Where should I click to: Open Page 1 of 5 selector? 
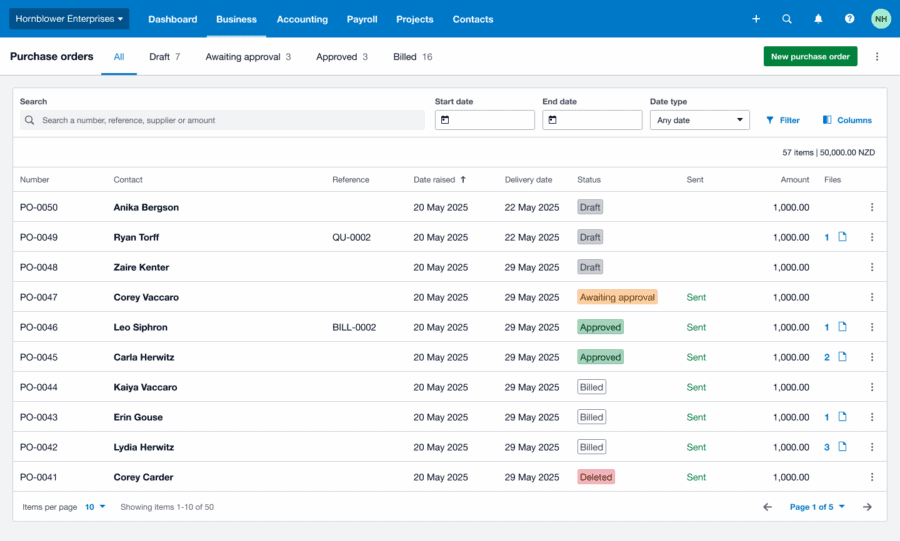[817, 507]
